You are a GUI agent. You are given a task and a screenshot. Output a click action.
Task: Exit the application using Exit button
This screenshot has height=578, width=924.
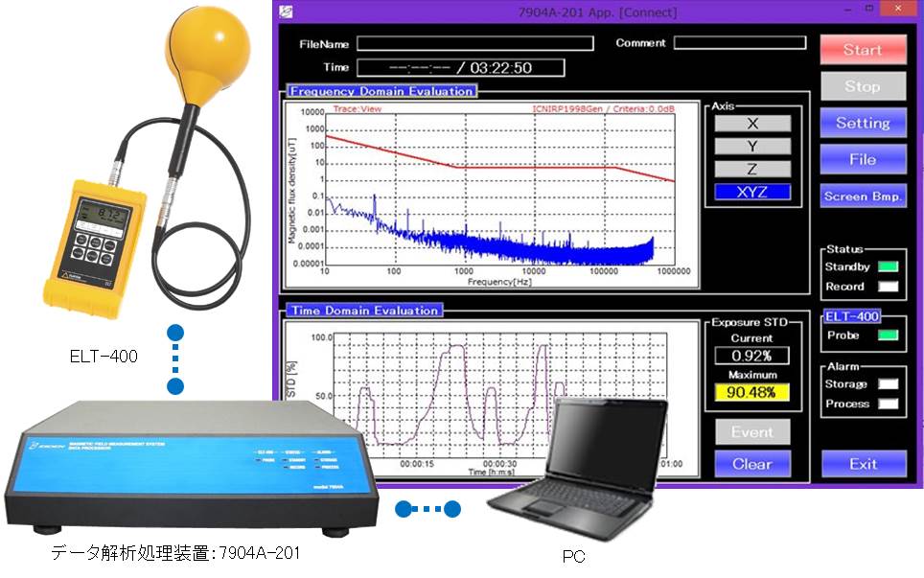coord(863,464)
